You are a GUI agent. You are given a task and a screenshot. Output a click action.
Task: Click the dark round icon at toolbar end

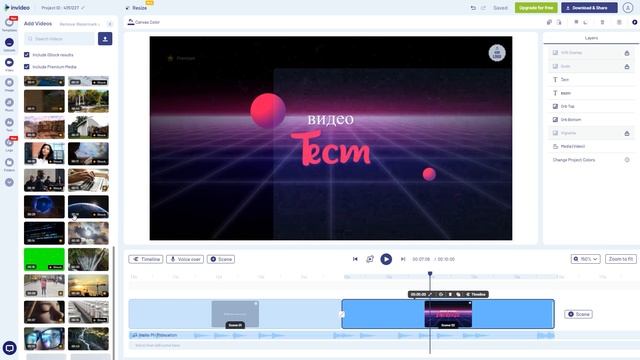click(634, 22)
